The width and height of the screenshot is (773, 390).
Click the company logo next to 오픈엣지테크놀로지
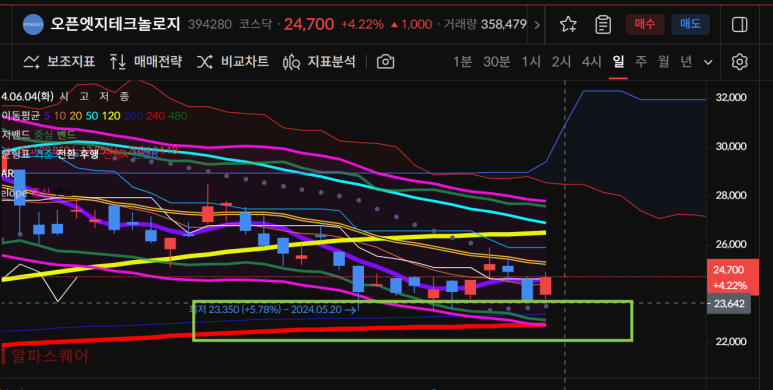(33, 24)
